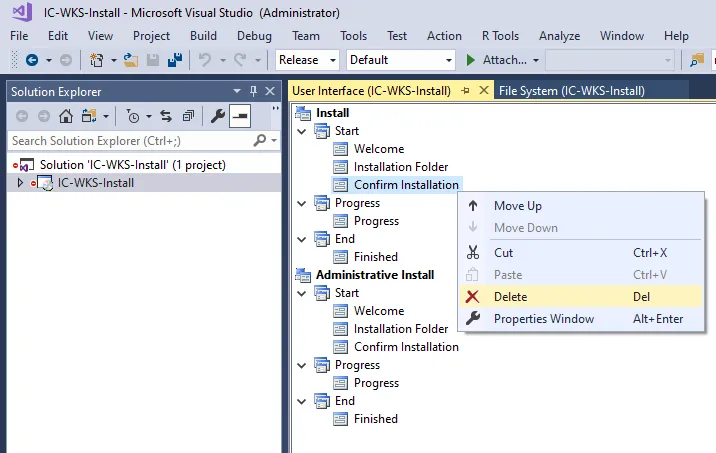The height and width of the screenshot is (453, 716).
Task: Click the Open File folder icon
Action: coord(131,60)
